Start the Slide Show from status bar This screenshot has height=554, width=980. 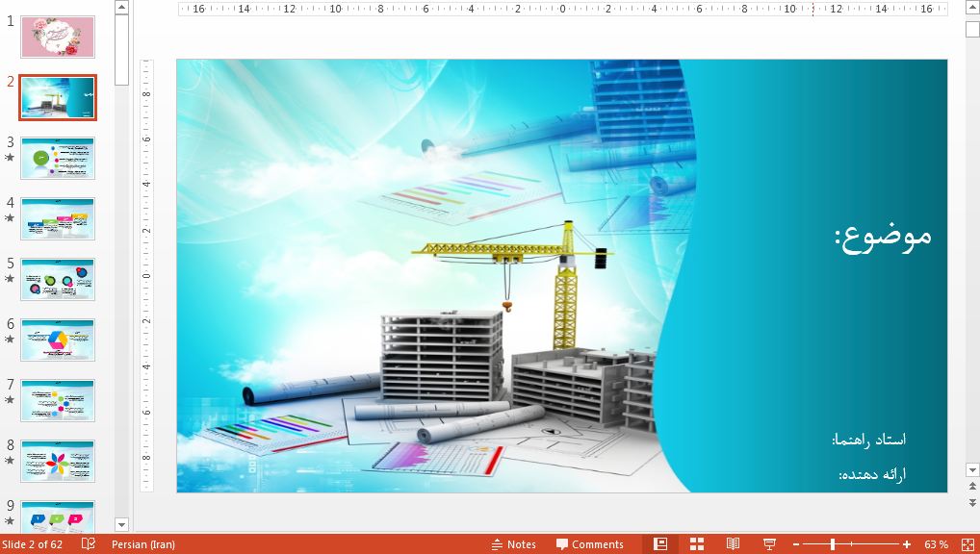click(x=769, y=544)
